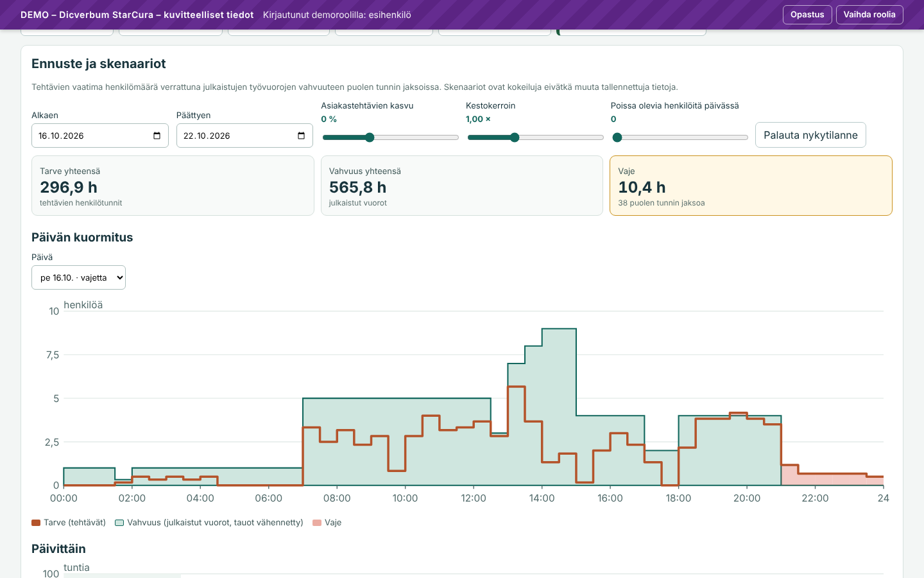Open the Päivä dropdown selector

[x=78, y=277]
